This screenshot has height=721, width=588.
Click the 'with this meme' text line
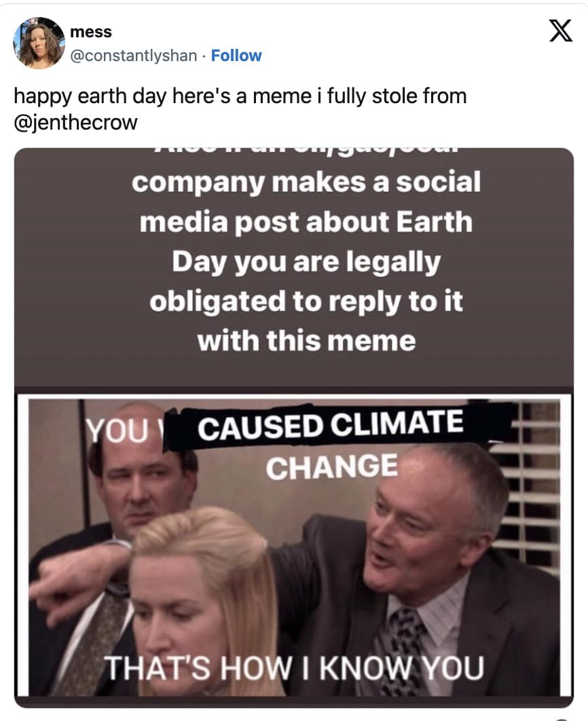point(307,341)
